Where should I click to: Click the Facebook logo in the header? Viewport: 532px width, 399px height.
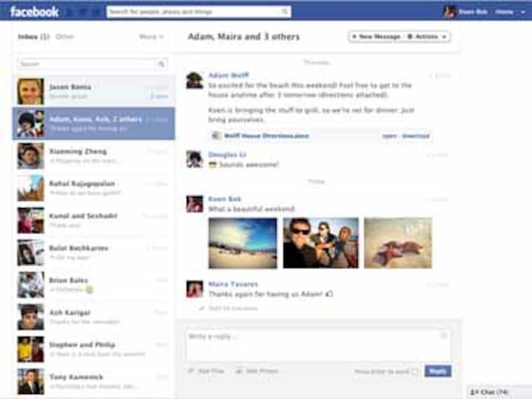coord(34,11)
